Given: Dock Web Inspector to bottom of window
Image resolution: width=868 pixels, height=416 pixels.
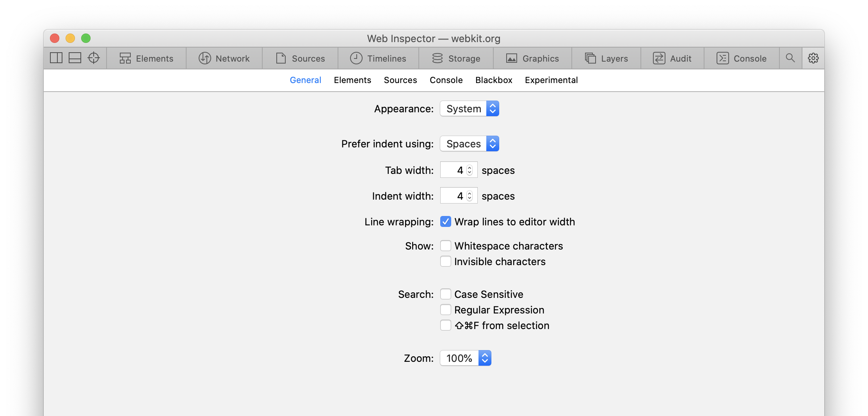Looking at the screenshot, I should tap(75, 58).
